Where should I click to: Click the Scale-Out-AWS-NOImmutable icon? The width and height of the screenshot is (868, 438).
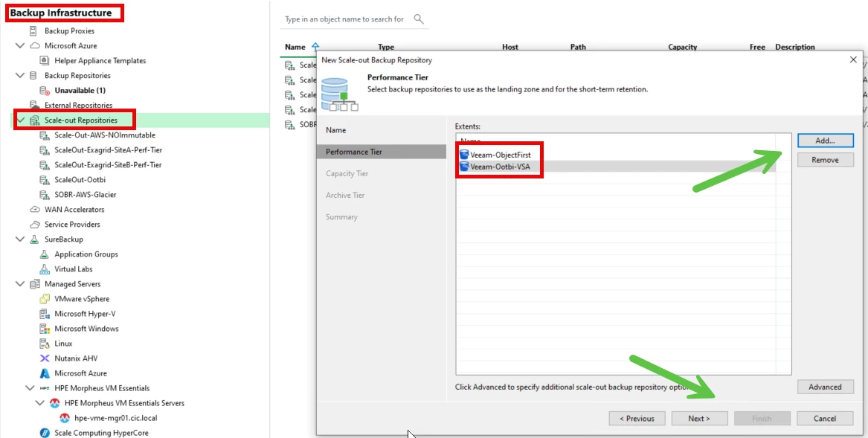(x=45, y=135)
